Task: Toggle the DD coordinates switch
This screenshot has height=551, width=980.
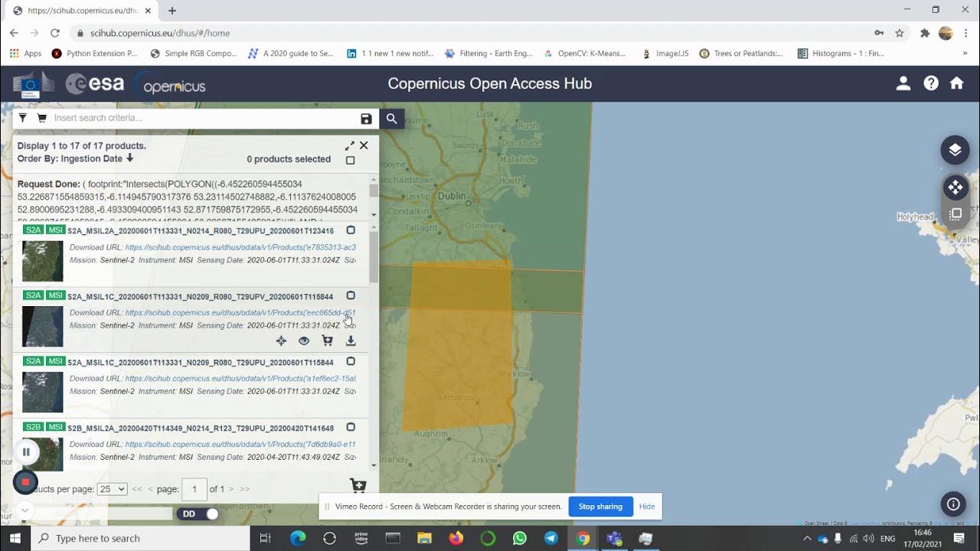Action: coord(198,514)
